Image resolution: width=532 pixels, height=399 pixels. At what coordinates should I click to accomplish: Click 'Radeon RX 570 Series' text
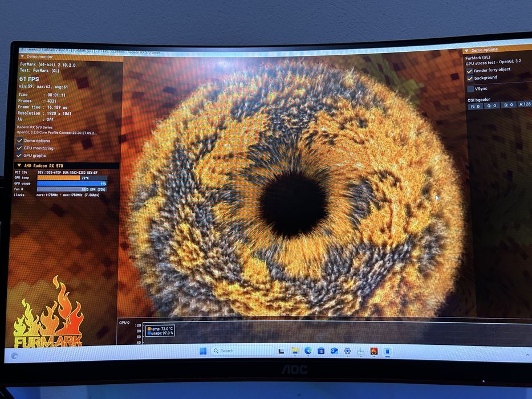[x=35, y=127]
